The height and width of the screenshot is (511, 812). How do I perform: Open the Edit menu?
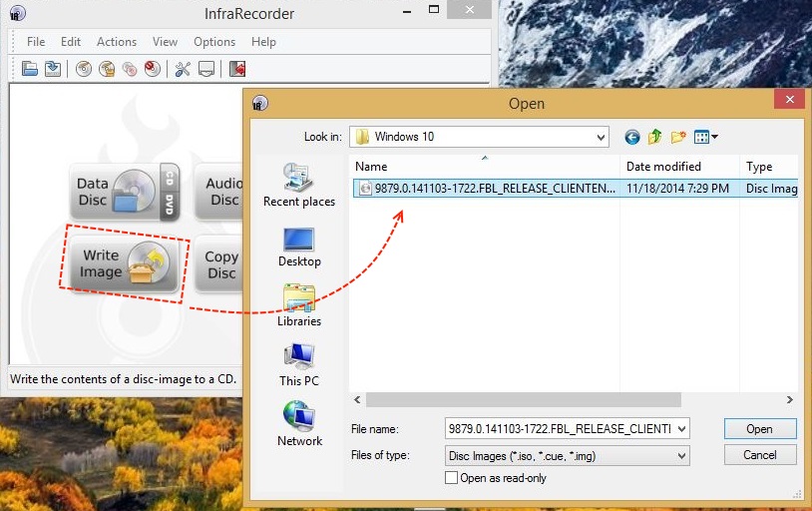coord(71,42)
